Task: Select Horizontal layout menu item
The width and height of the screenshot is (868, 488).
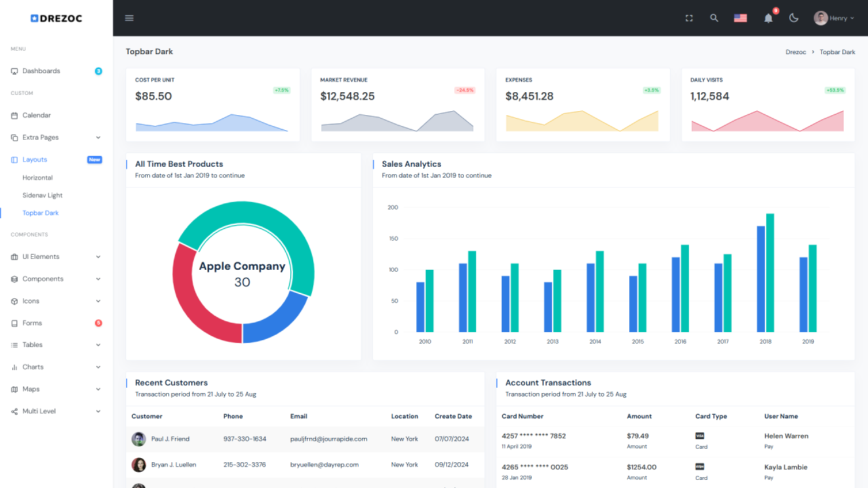Action: pos(37,178)
